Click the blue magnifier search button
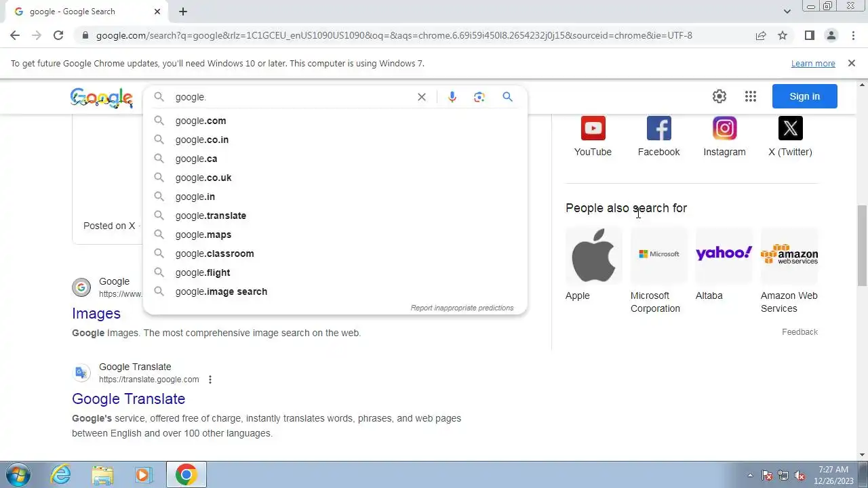Image resolution: width=868 pixels, height=488 pixels. pyautogui.click(x=507, y=97)
